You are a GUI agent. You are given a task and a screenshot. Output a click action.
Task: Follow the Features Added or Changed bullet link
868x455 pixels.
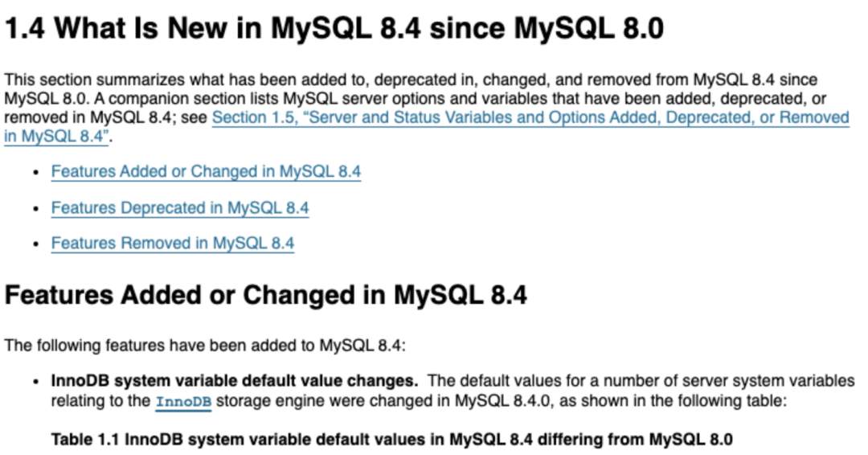tap(206, 171)
